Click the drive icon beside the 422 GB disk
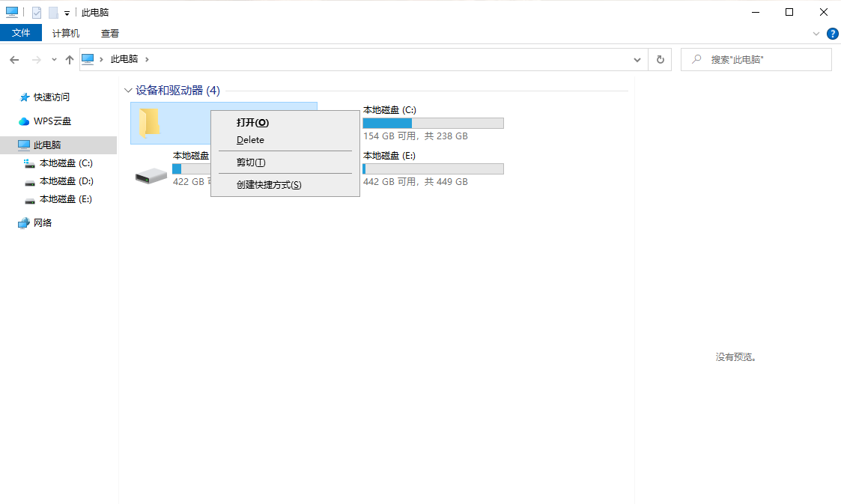Viewport: 841px width, 504px height. coord(151,175)
